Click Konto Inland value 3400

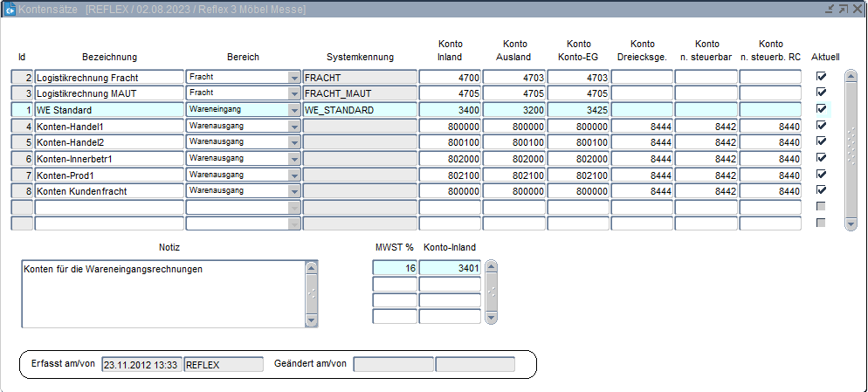click(x=450, y=110)
